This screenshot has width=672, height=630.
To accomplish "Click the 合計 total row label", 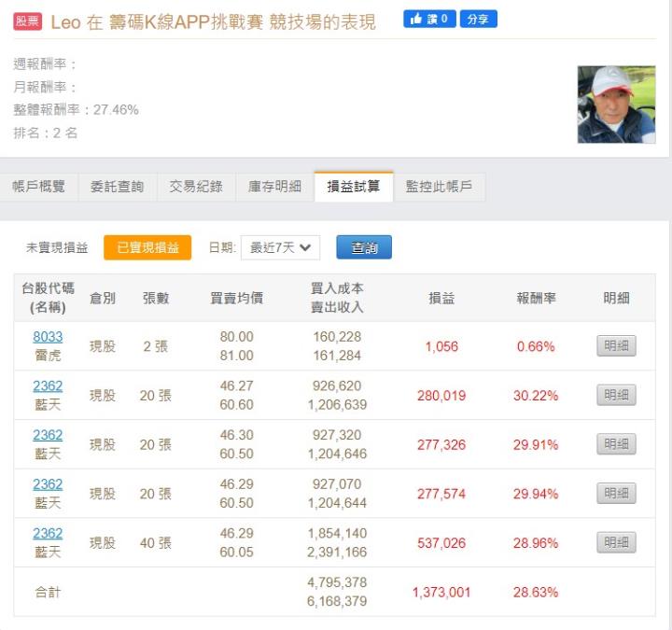I will tap(48, 593).
